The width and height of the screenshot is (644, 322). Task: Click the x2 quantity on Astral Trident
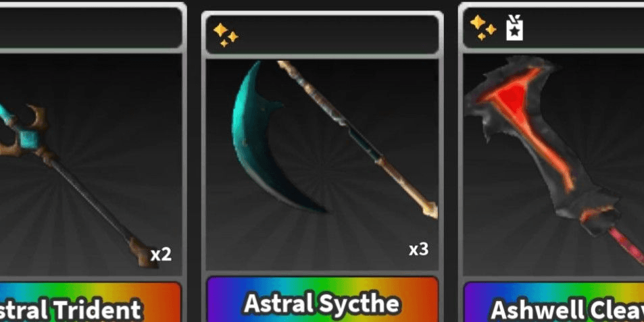[x=161, y=254]
